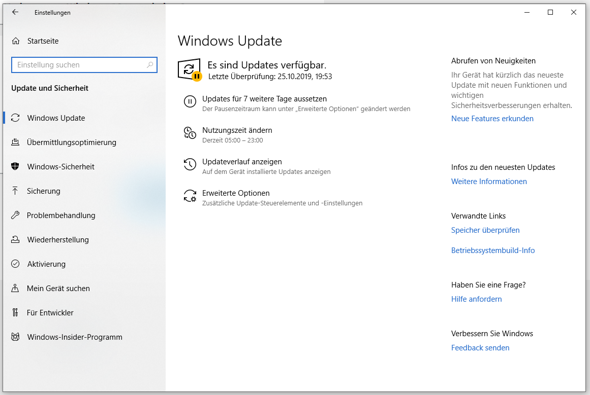Click the Startseite home icon

15,41
